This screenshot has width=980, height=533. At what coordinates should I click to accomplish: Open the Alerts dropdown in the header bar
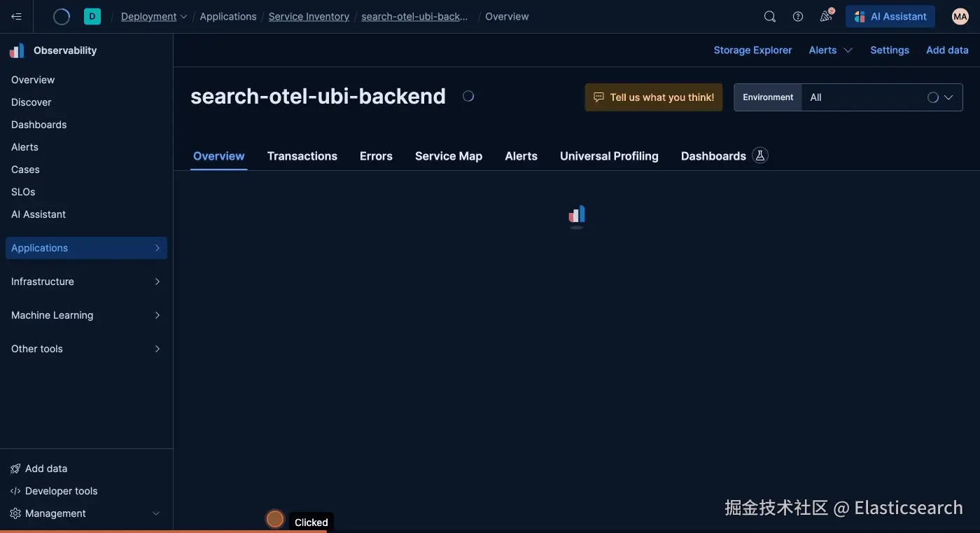830,50
